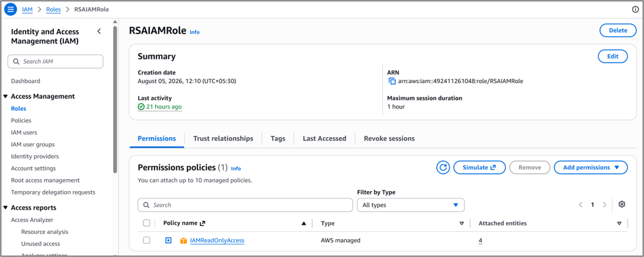This screenshot has height=257, width=644.
Task: Open IAM user groups in the sidebar
Action: pos(33,144)
